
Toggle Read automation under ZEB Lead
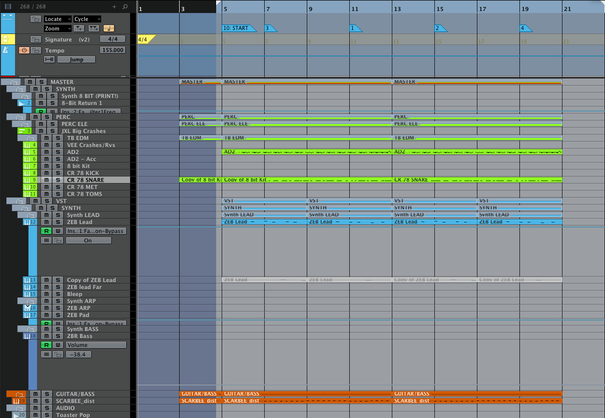point(46,231)
